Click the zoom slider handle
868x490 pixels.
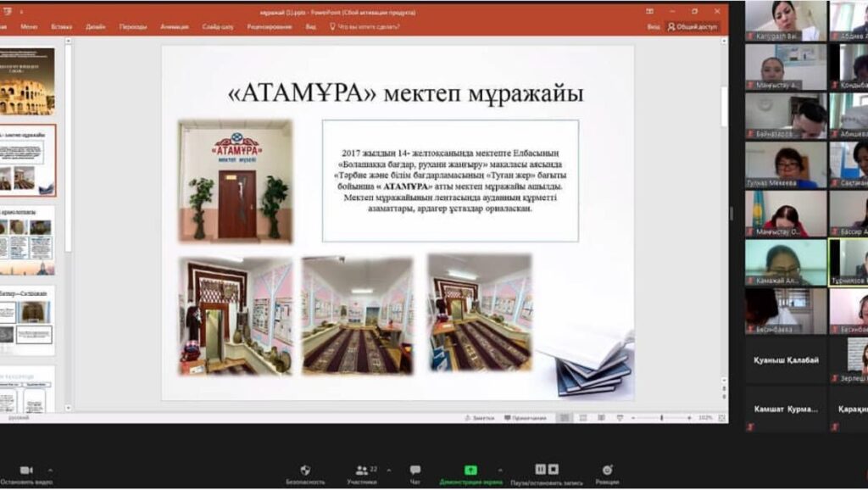661,418
